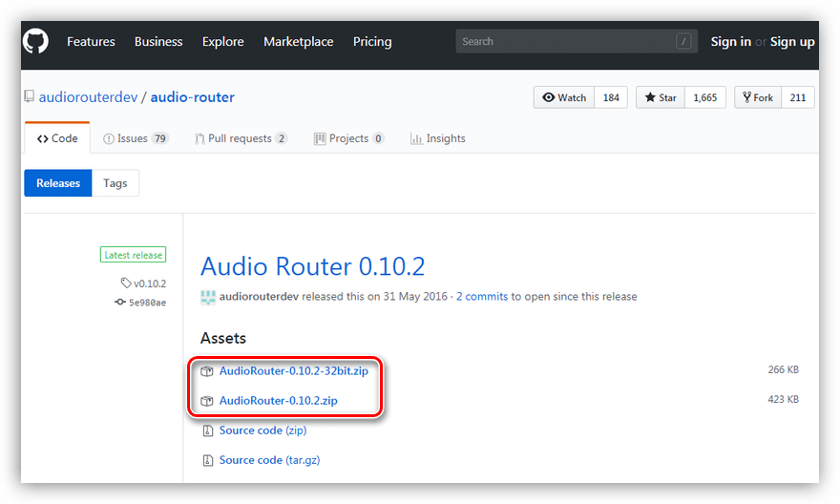Download AudioRouter-0.10.2.zip
840x504 pixels.
278,401
